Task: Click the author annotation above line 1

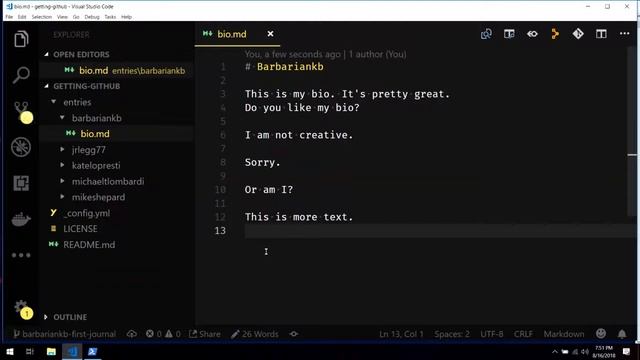Action: pyautogui.click(x=325, y=54)
